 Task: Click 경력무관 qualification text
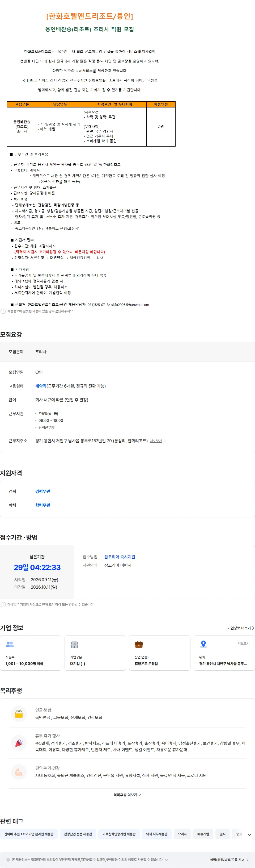click(43, 491)
